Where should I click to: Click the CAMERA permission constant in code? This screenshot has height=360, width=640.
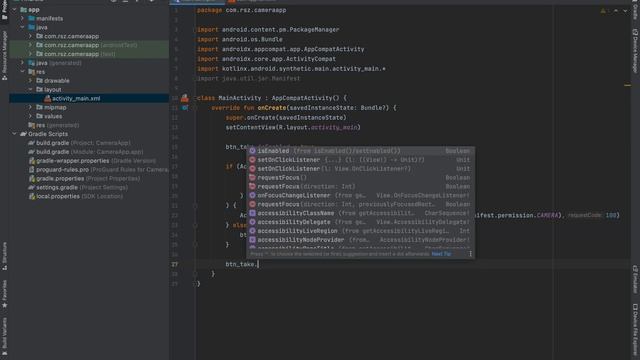point(547,215)
